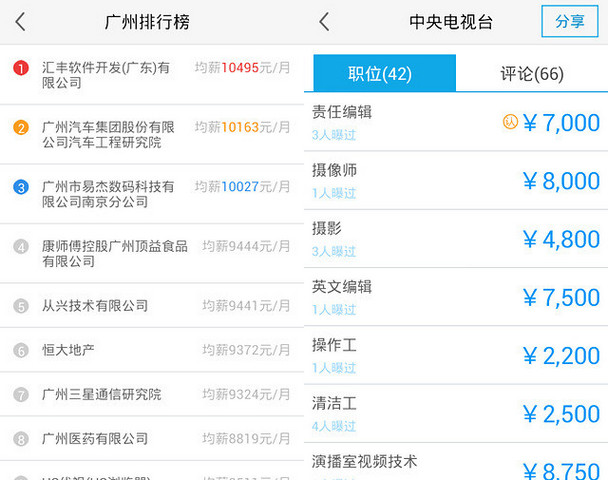This screenshot has width=608, height=480.
Task: Tap the grey rank 7 badge
Action: [21, 395]
